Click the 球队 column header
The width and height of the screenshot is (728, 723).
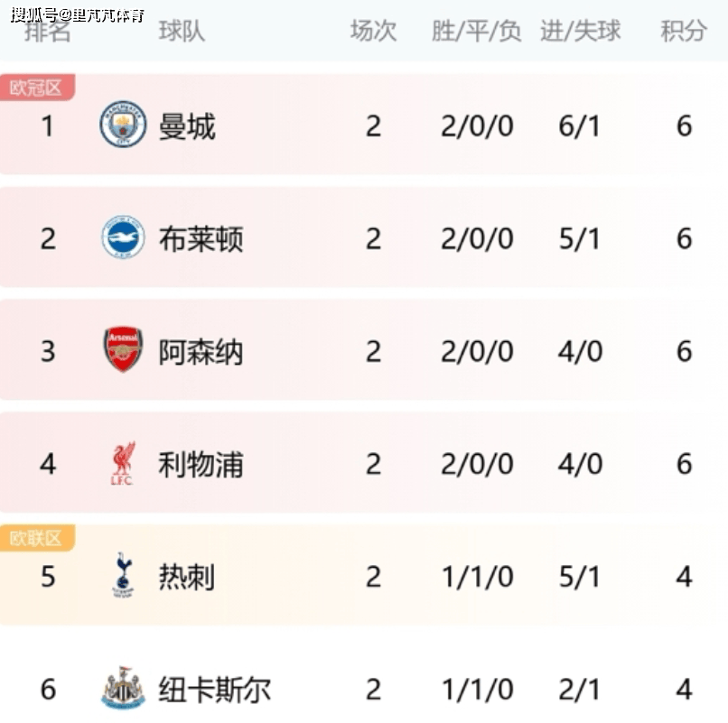182,31
